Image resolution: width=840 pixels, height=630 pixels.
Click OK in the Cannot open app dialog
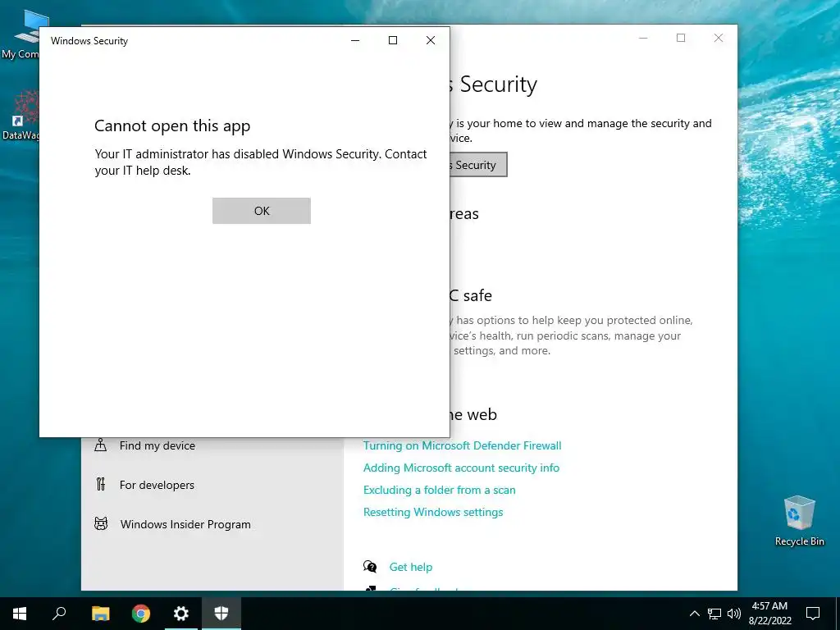(262, 211)
